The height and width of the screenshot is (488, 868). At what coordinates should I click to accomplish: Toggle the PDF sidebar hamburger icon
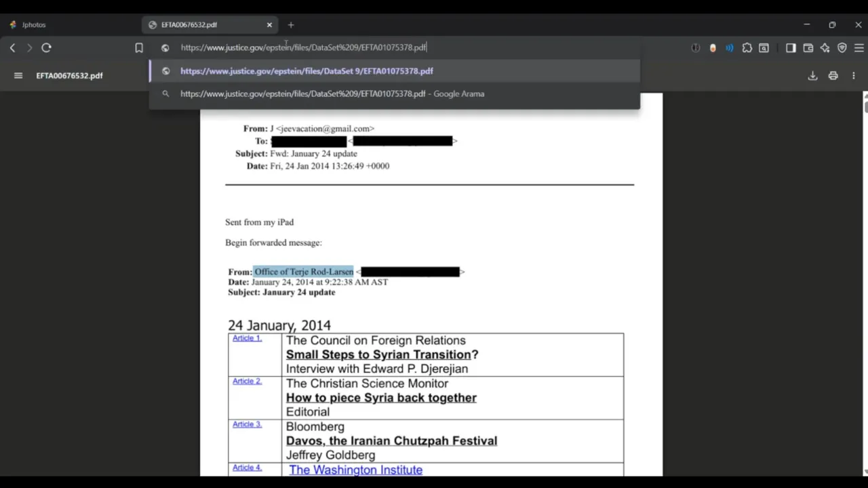18,75
